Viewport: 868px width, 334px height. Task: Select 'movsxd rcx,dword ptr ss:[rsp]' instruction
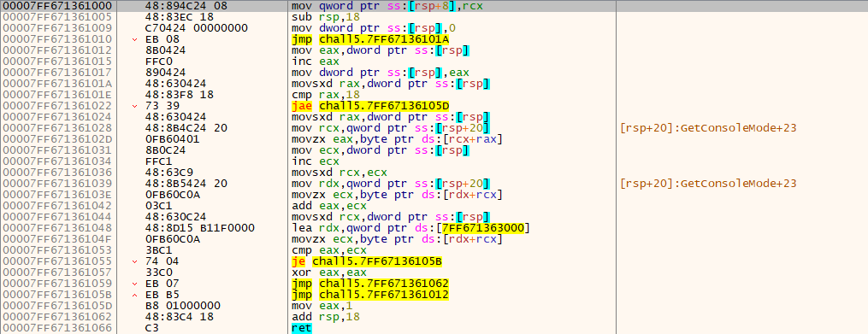392,216
